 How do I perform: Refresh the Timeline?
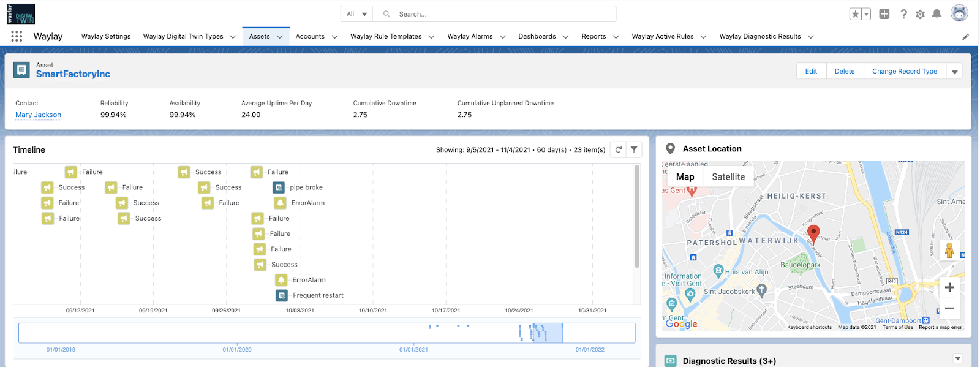coord(619,149)
